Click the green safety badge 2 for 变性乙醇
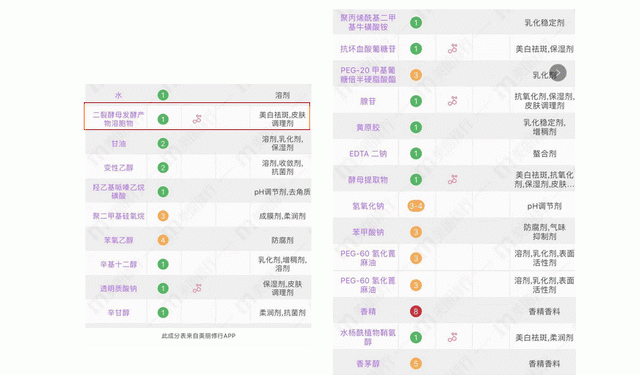The image size is (640, 375). coord(163,167)
